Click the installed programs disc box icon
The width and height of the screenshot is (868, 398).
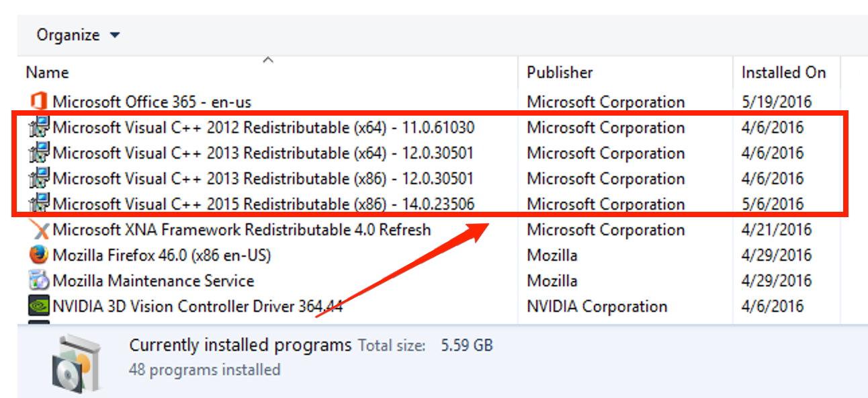point(76,362)
